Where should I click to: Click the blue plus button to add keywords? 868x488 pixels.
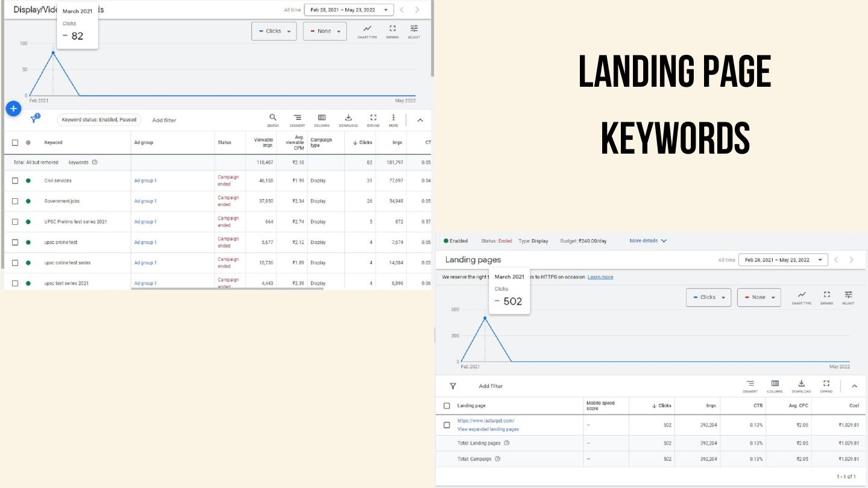[x=13, y=108]
